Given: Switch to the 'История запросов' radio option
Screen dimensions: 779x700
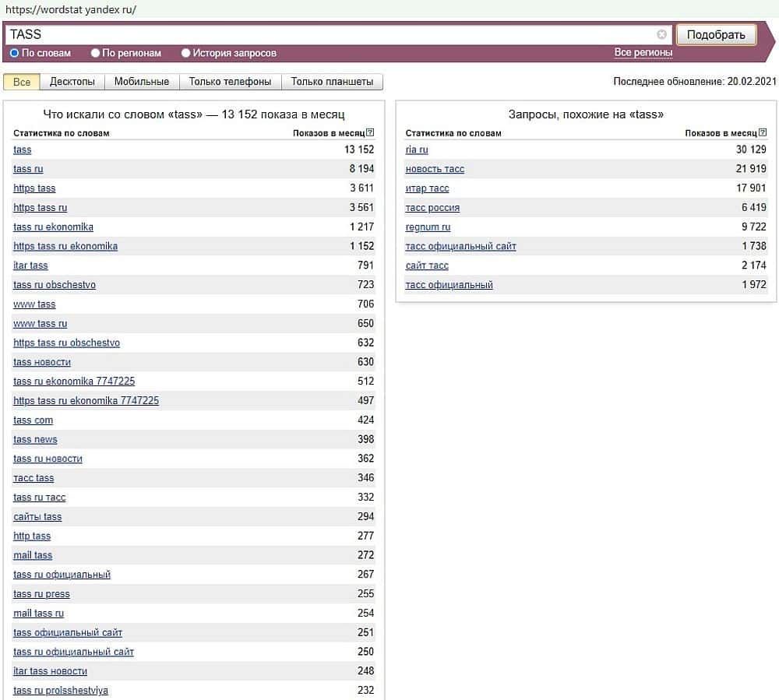Looking at the screenshot, I should pyautogui.click(x=186, y=53).
